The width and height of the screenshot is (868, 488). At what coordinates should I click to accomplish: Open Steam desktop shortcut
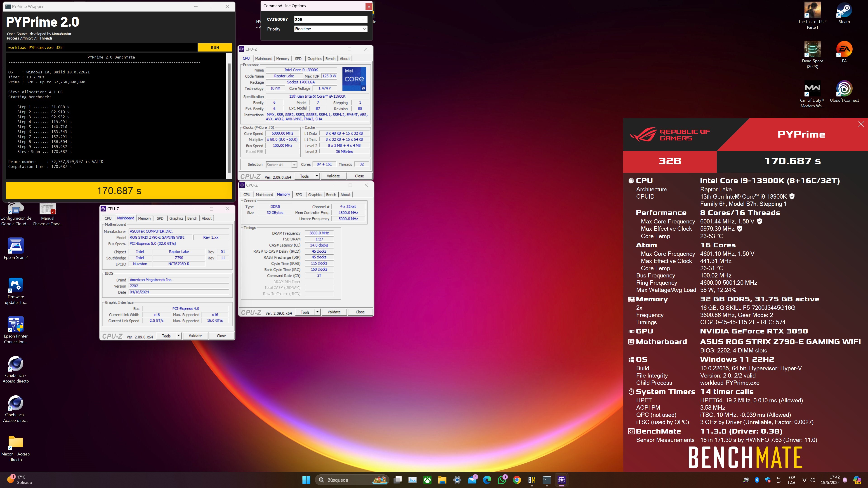tap(844, 13)
